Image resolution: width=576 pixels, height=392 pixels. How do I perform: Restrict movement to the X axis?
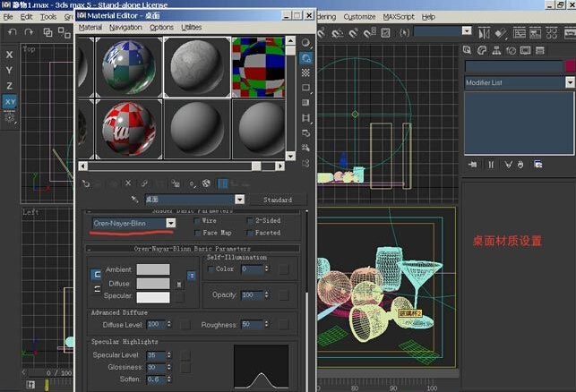[10, 55]
